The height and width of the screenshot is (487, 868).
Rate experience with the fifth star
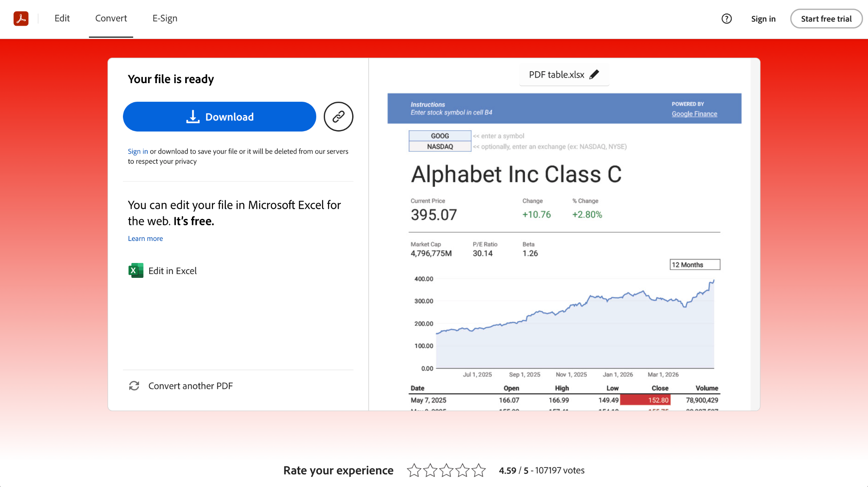coord(479,470)
